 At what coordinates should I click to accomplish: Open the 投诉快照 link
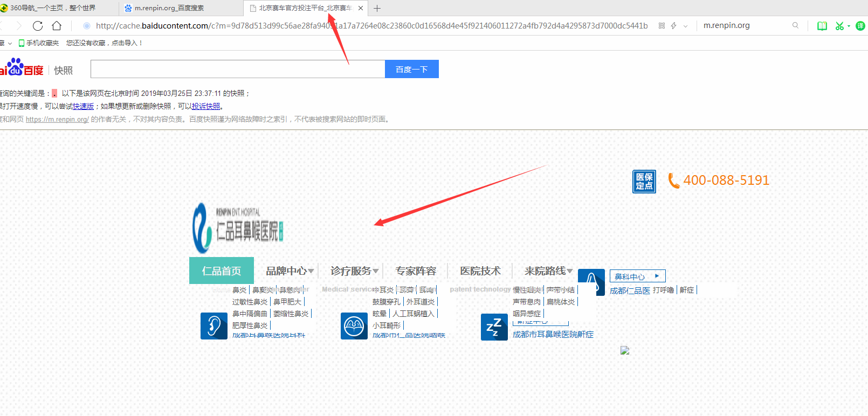point(206,107)
